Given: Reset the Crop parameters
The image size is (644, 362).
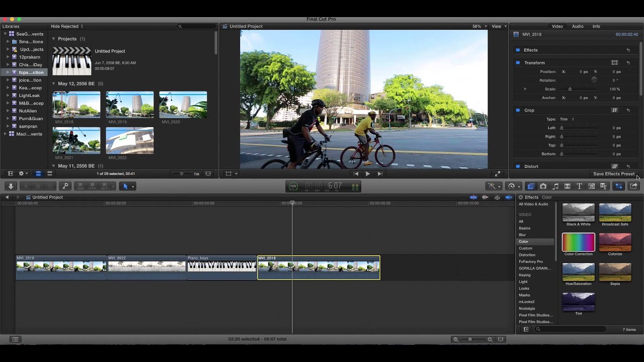Looking at the screenshot, I should [x=628, y=110].
